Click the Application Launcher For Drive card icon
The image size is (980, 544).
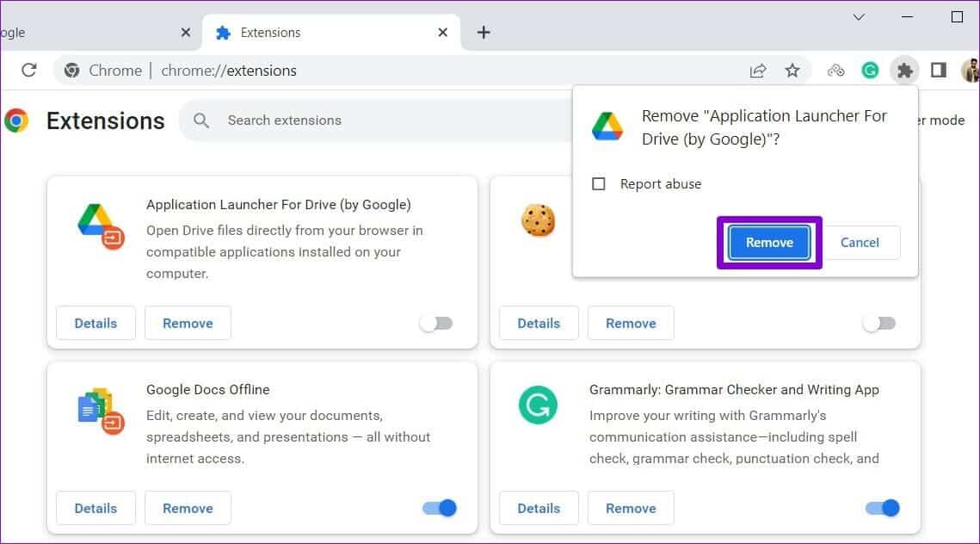click(x=101, y=226)
